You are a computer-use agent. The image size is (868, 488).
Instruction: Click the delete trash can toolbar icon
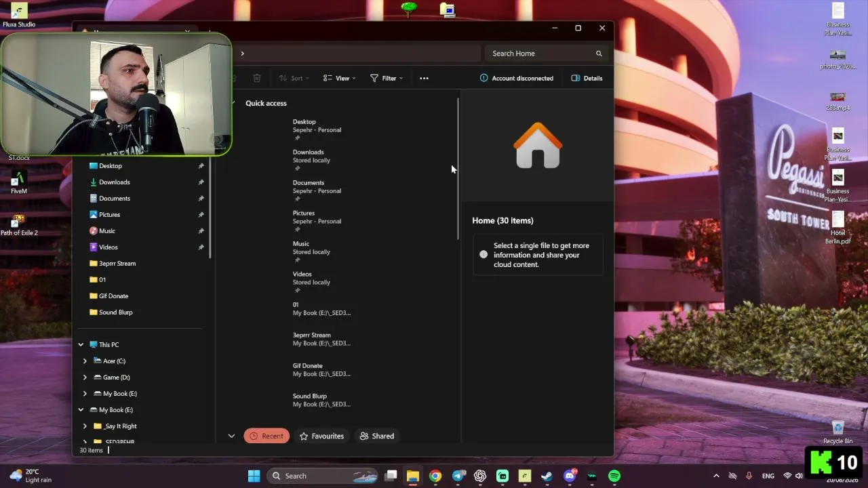pyautogui.click(x=257, y=78)
